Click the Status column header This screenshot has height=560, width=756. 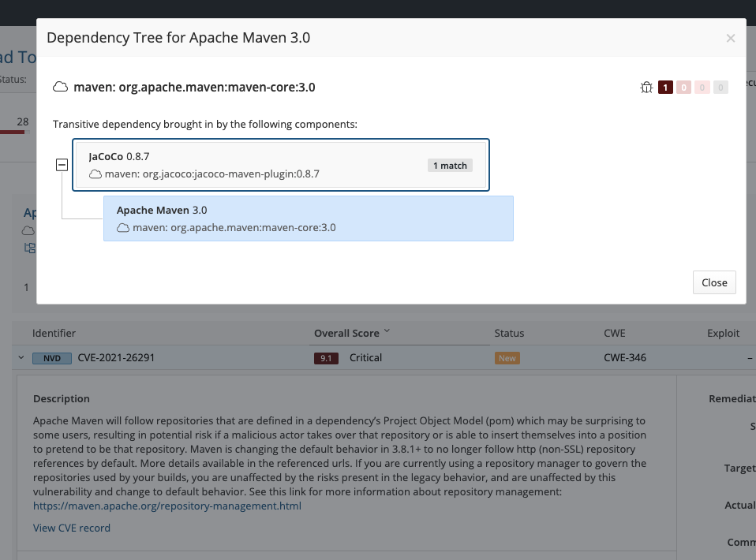509,333
